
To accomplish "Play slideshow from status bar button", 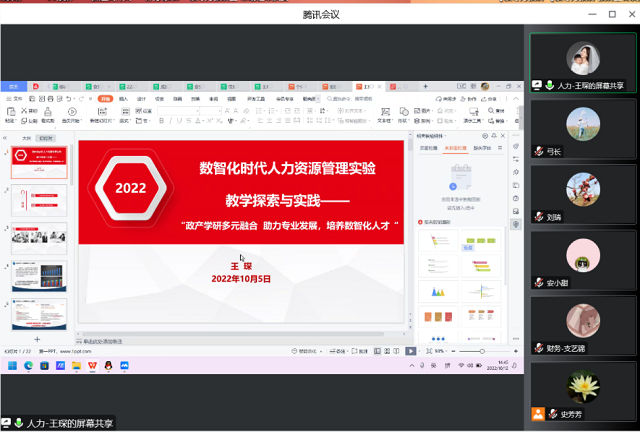I will pos(411,351).
